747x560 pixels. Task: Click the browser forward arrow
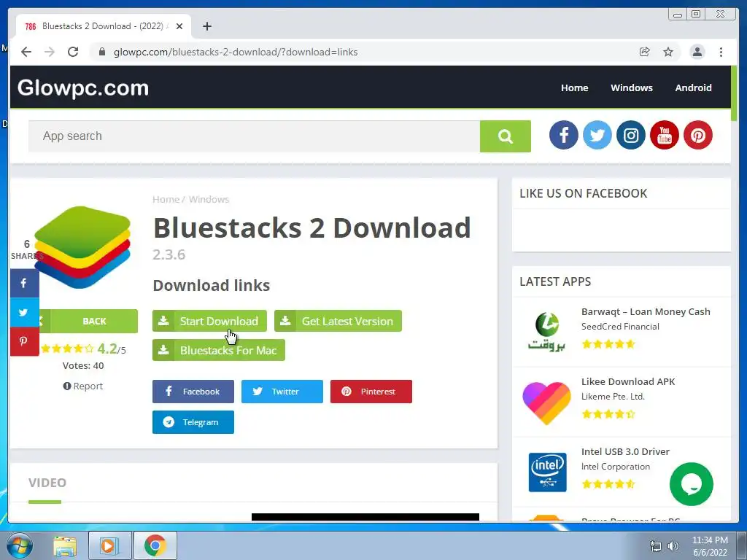click(50, 52)
